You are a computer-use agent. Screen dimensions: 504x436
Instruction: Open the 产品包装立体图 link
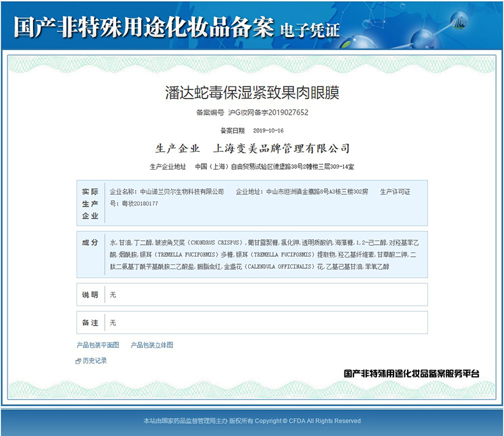pyautogui.click(x=152, y=345)
